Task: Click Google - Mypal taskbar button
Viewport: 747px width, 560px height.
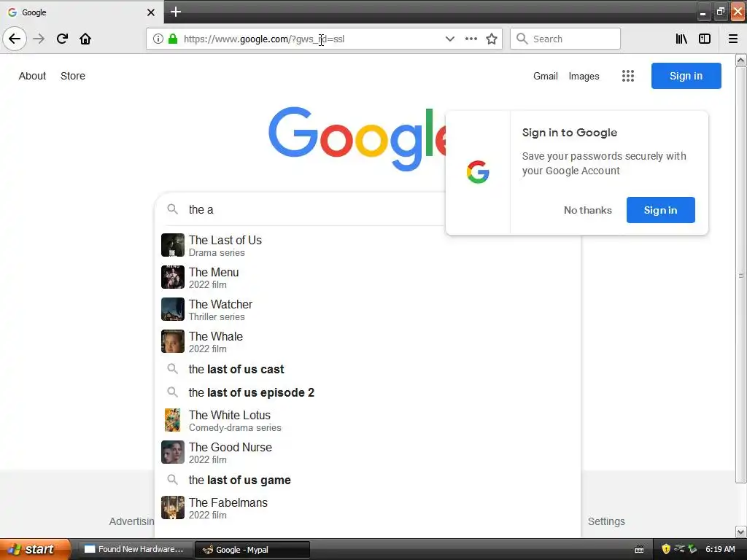Action: tap(252, 550)
